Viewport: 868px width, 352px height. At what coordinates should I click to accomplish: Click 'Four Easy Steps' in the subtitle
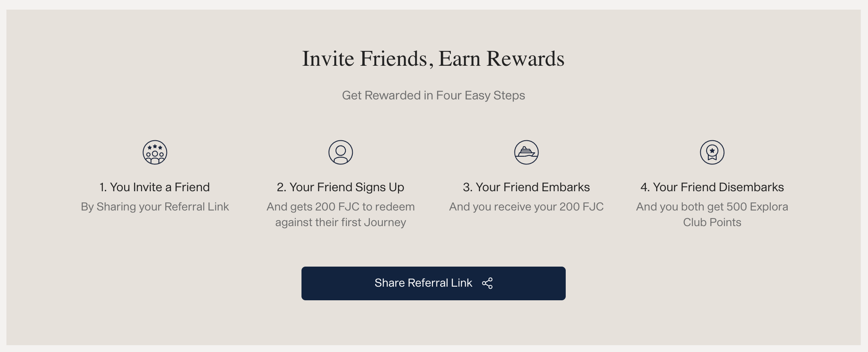click(480, 95)
